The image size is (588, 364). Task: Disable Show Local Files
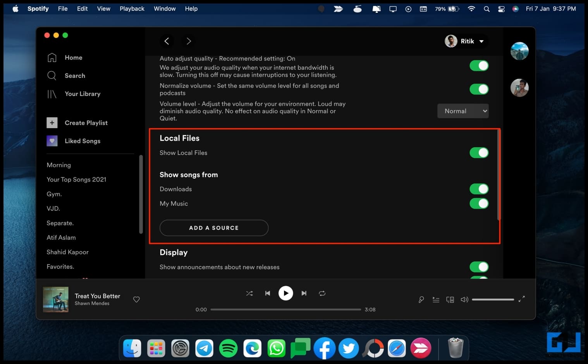pyautogui.click(x=479, y=153)
